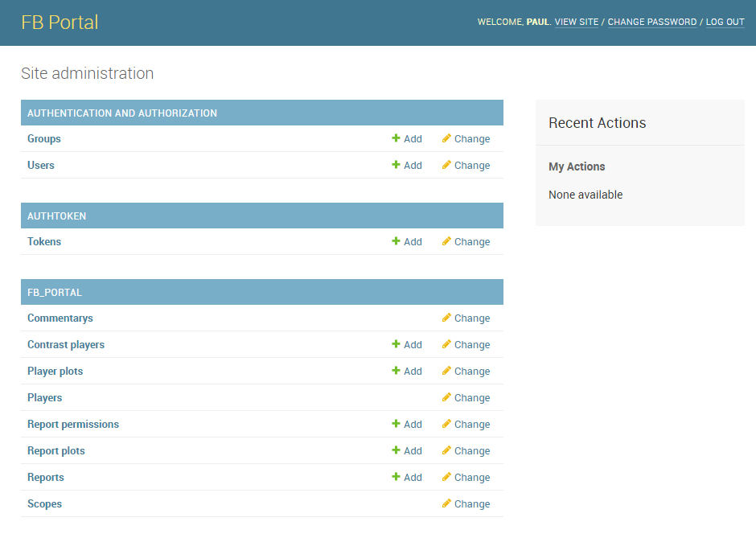Click the green plus icon in Tokens row

click(396, 241)
